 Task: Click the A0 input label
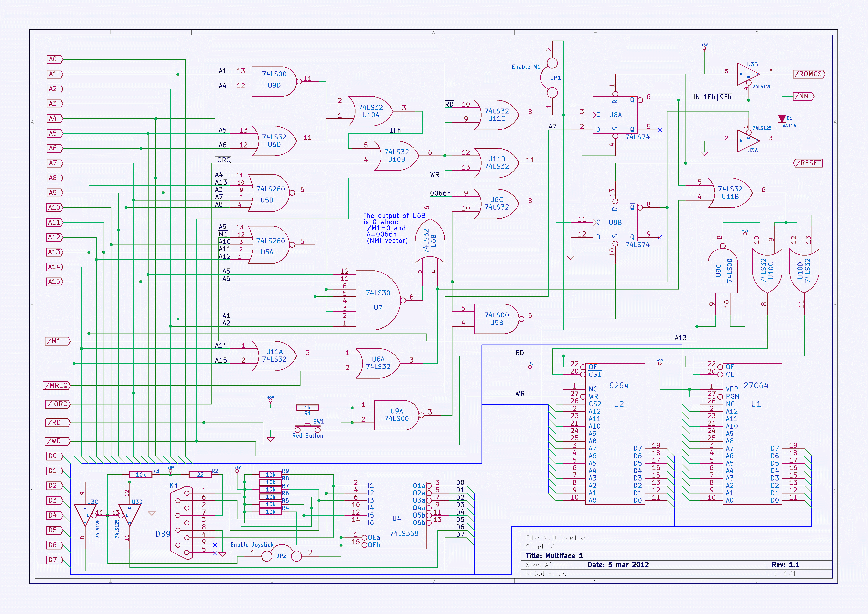point(55,59)
